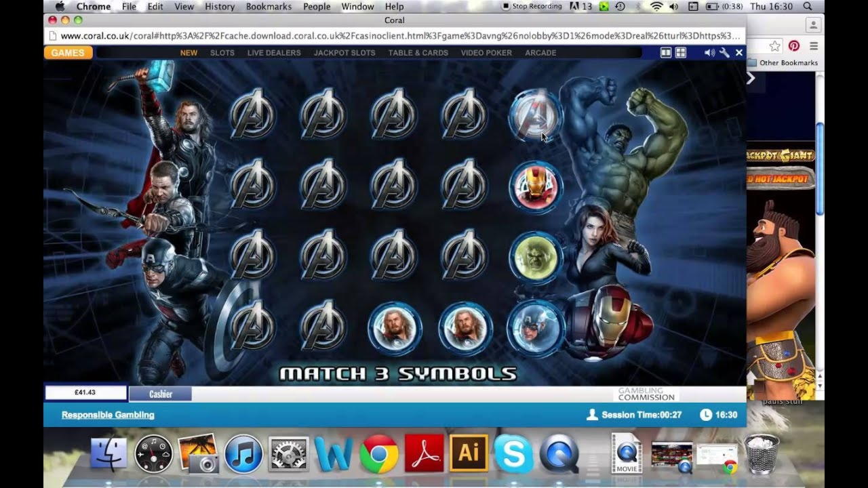
Task: Pick the hidden A coin, third row third column
Action: click(x=394, y=256)
